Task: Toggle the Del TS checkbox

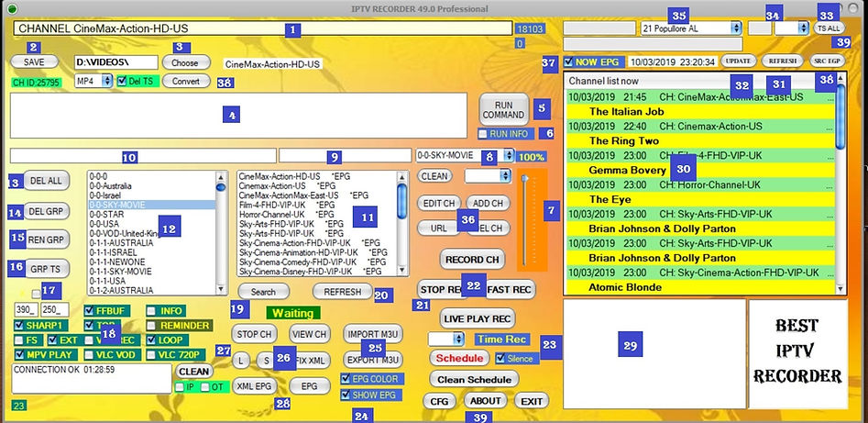Action: point(123,81)
